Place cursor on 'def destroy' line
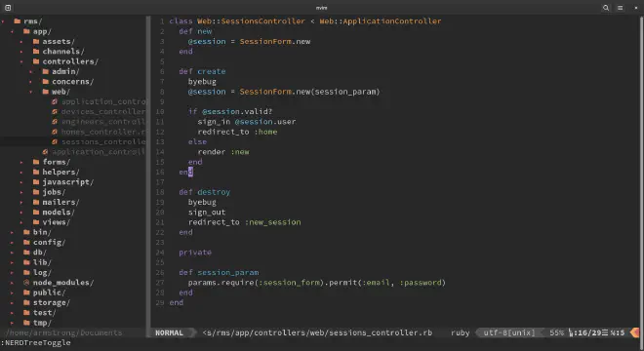The width and height of the screenshot is (644, 351). coord(205,192)
